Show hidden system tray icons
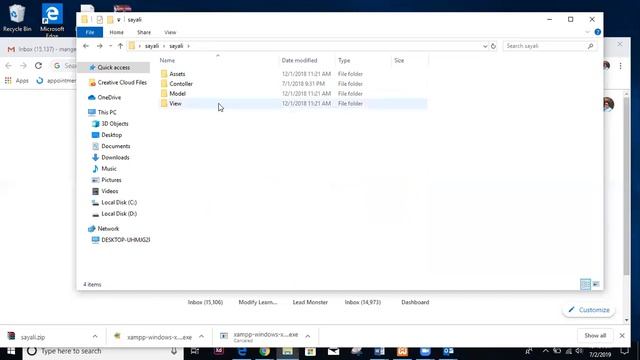640x360 pixels. [x=545, y=351]
